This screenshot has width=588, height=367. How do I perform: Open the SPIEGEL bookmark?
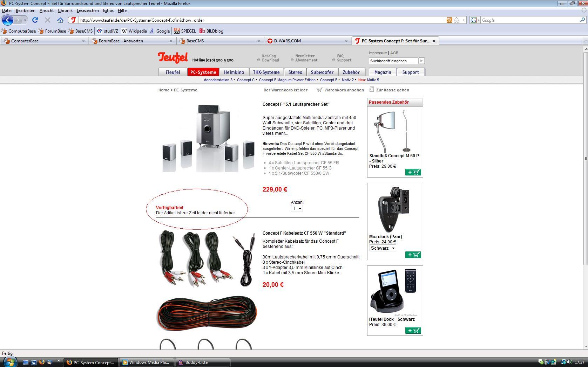click(184, 31)
